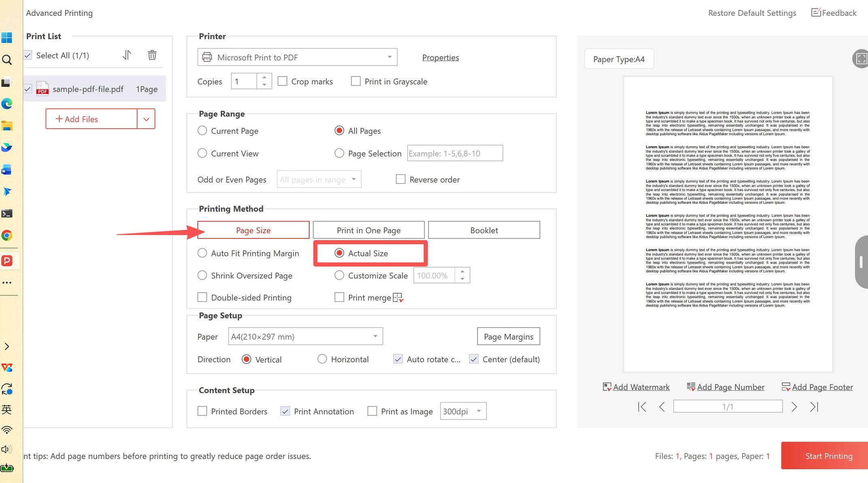The height and width of the screenshot is (483, 868).
Task: Enable Crop marks checkbox
Action: (x=282, y=81)
